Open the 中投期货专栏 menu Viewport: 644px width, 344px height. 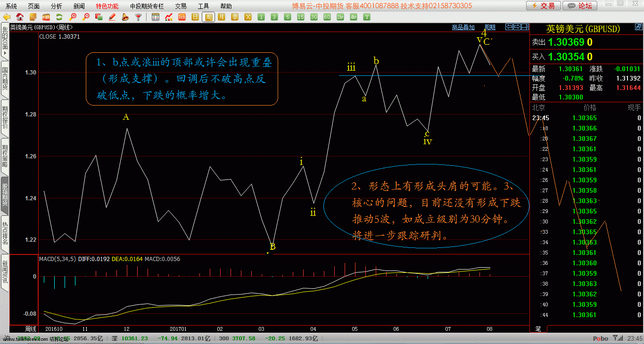click(x=147, y=6)
